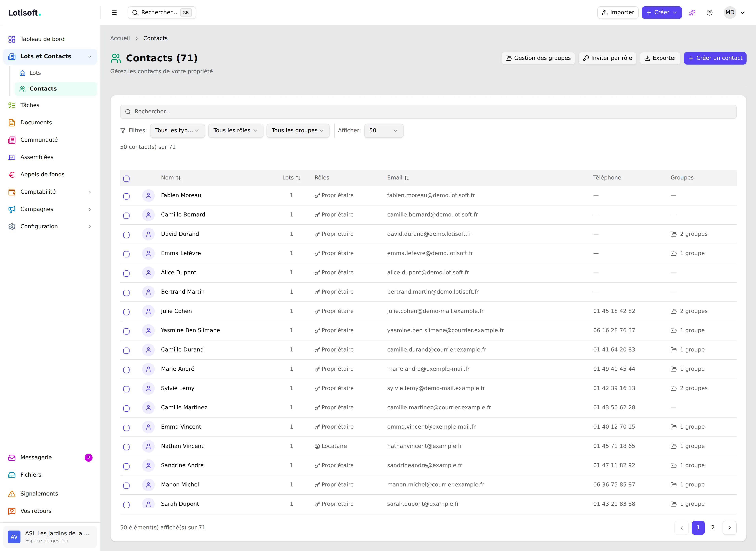Tick Nathan Vincent's row checkbox
Viewport: 756px width, 551px height.
(x=126, y=447)
